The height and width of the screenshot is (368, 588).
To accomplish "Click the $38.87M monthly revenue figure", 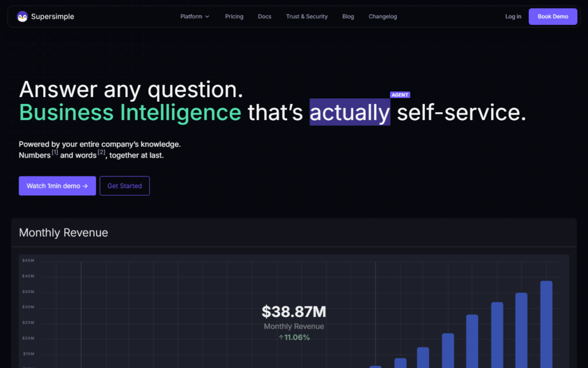I will click(x=294, y=312).
